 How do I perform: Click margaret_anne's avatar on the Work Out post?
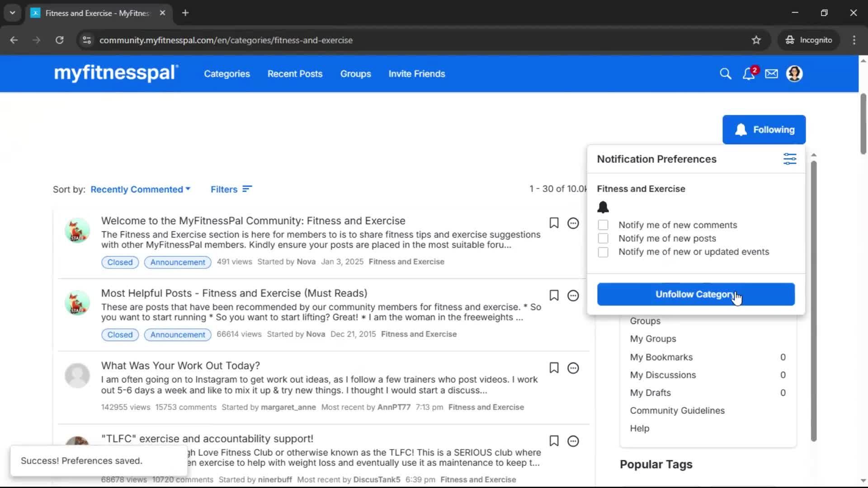[x=77, y=375]
